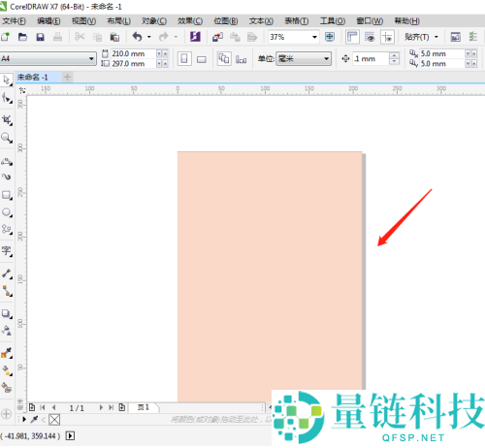Select the Shape edit tool
485x448 pixels.
point(7,98)
